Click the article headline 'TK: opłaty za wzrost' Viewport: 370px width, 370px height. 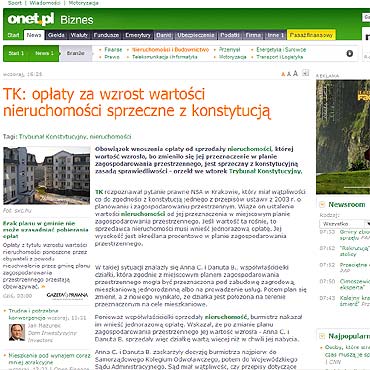[137, 103]
